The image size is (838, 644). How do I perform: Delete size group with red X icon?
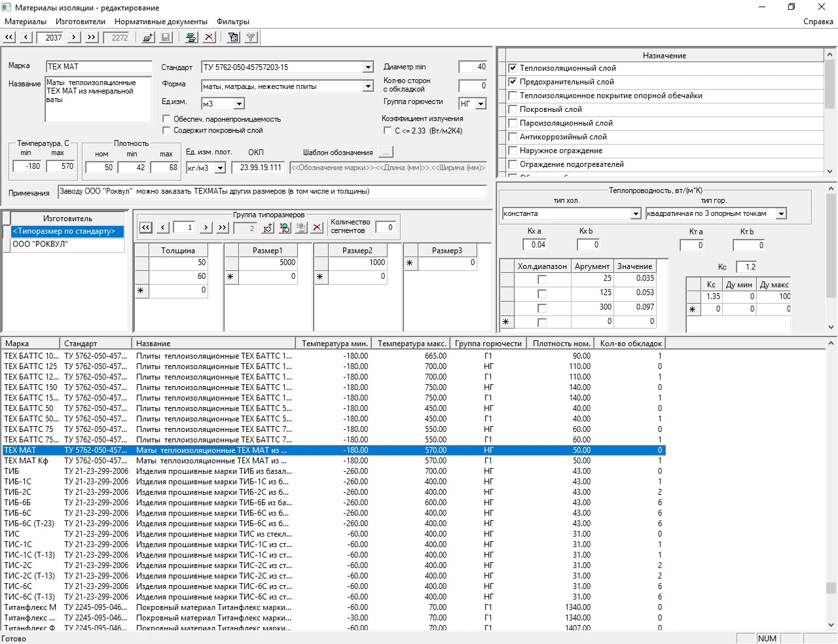tap(317, 228)
